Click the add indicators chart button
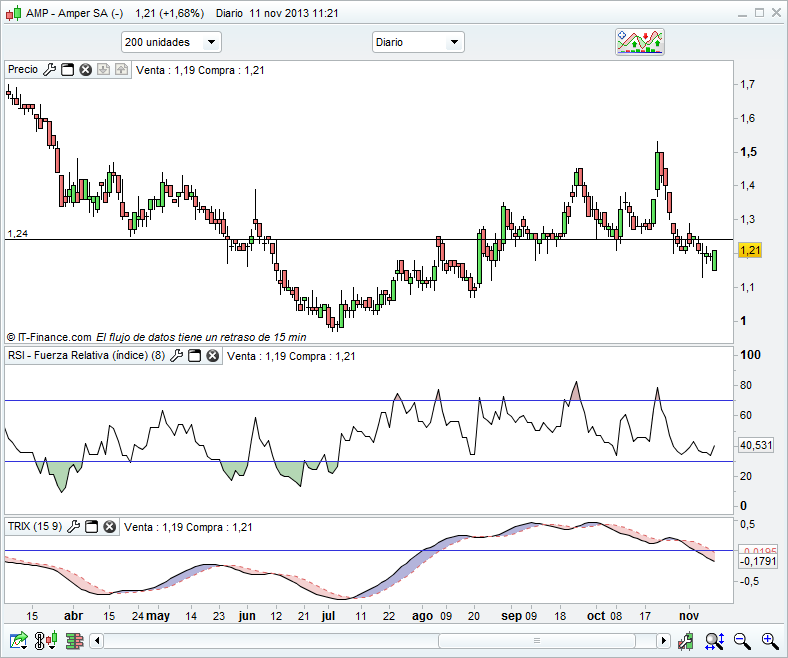The width and height of the screenshot is (788, 658). click(x=640, y=42)
